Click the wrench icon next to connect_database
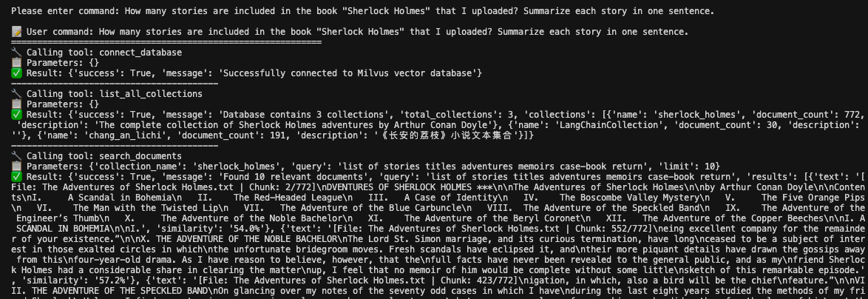868x299 pixels. (16, 53)
